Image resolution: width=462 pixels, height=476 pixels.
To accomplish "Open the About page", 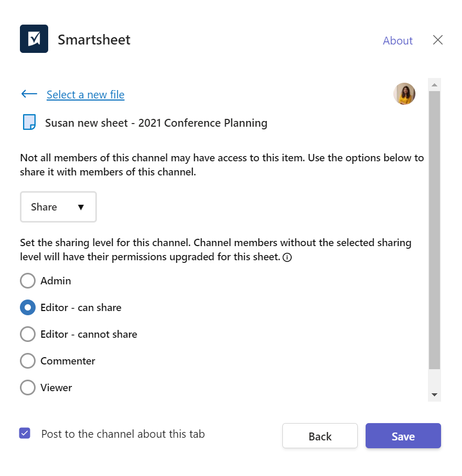I will pyautogui.click(x=398, y=40).
